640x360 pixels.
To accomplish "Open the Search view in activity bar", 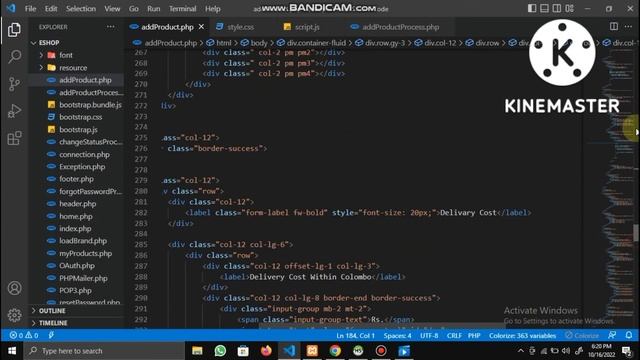I will click(x=14, y=56).
